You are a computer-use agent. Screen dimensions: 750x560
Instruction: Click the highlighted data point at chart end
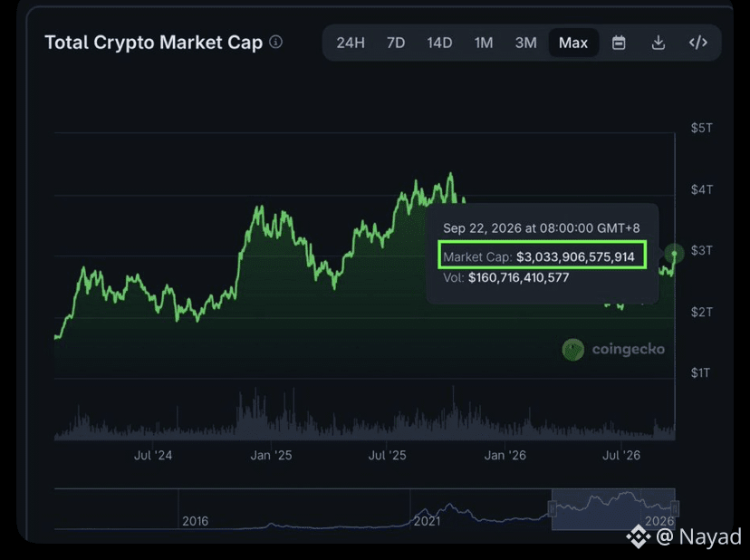click(x=675, y=253)
